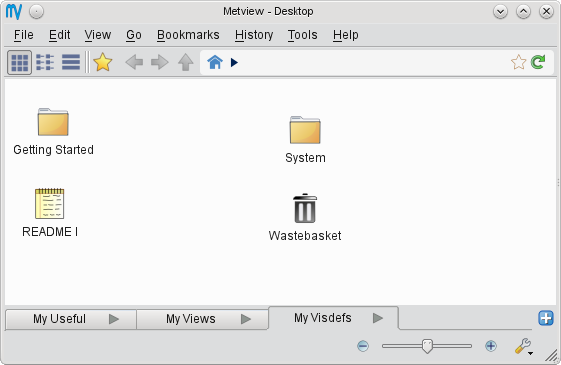Open the Go menu
561x365 pixels.
pyautogui.click(x=134, y=35)
